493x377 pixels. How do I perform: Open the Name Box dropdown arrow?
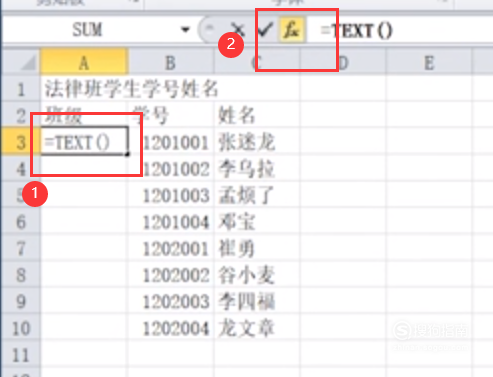(x=185, y=30)
